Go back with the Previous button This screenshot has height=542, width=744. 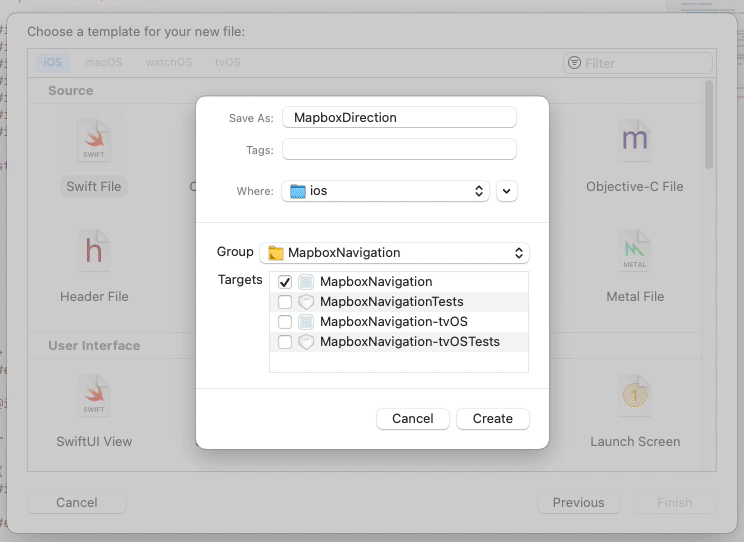click(x=578, y=503)
